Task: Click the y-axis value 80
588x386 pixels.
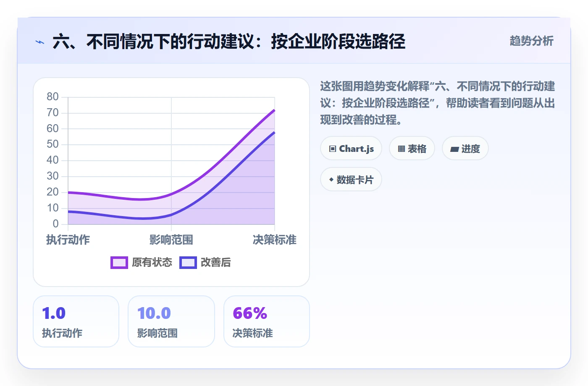Action: tap(52, 97)
